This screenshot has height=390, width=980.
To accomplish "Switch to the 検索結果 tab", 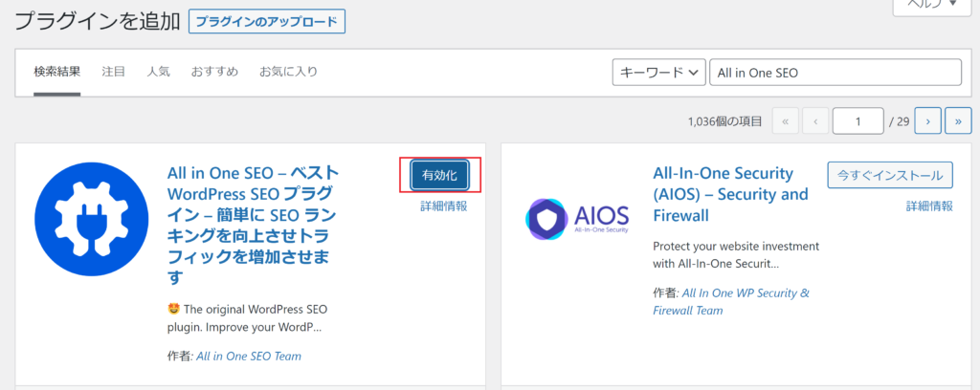I will [x=56, y=72].
